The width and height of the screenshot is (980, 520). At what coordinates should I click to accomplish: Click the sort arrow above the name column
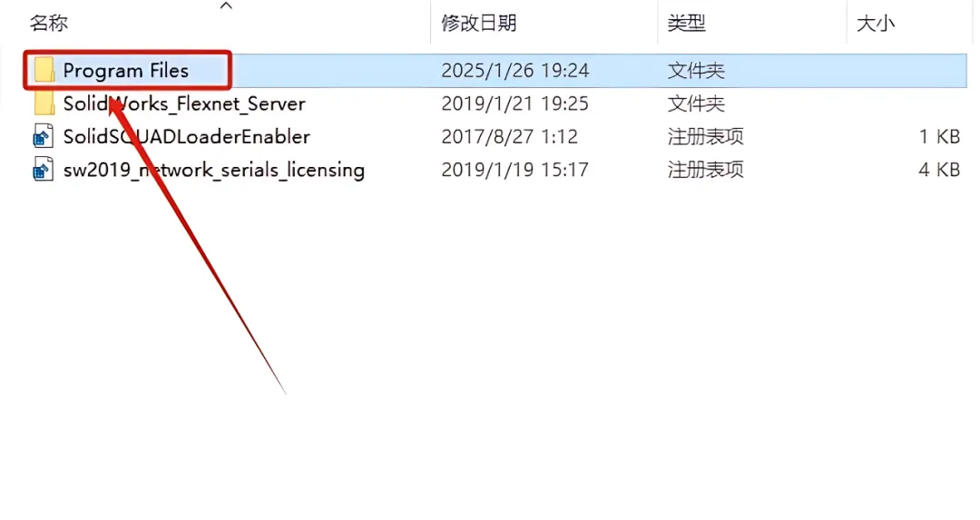226,6
